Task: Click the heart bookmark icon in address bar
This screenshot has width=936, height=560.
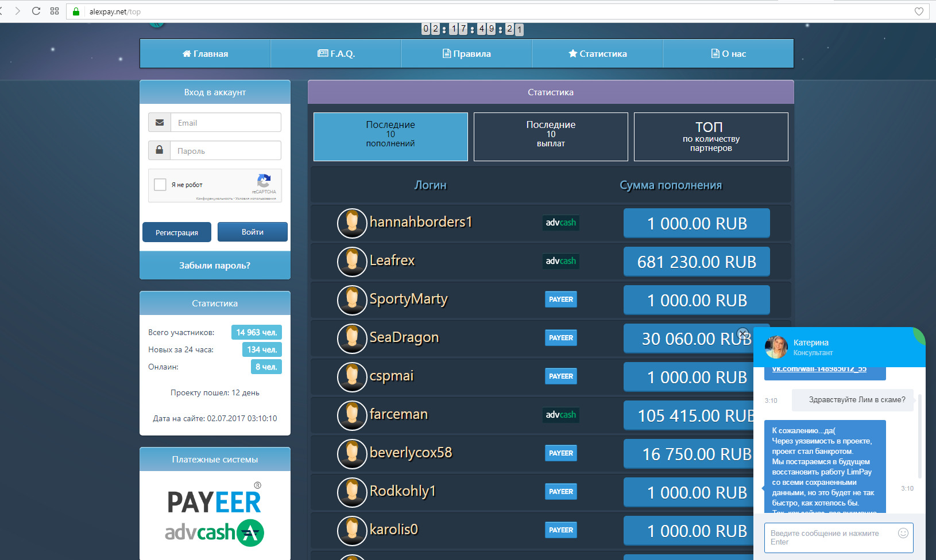Action: pyautogui.click(x=919, y=11)
